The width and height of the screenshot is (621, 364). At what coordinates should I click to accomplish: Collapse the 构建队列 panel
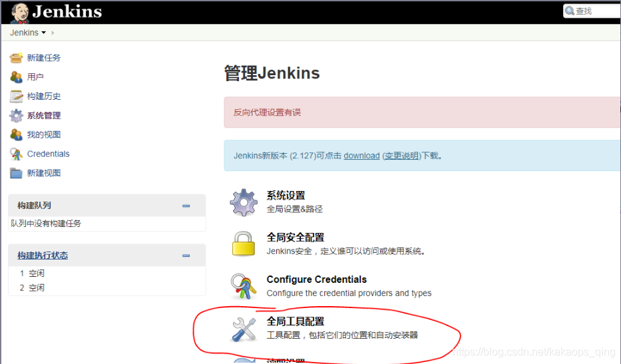pos(186,206)
